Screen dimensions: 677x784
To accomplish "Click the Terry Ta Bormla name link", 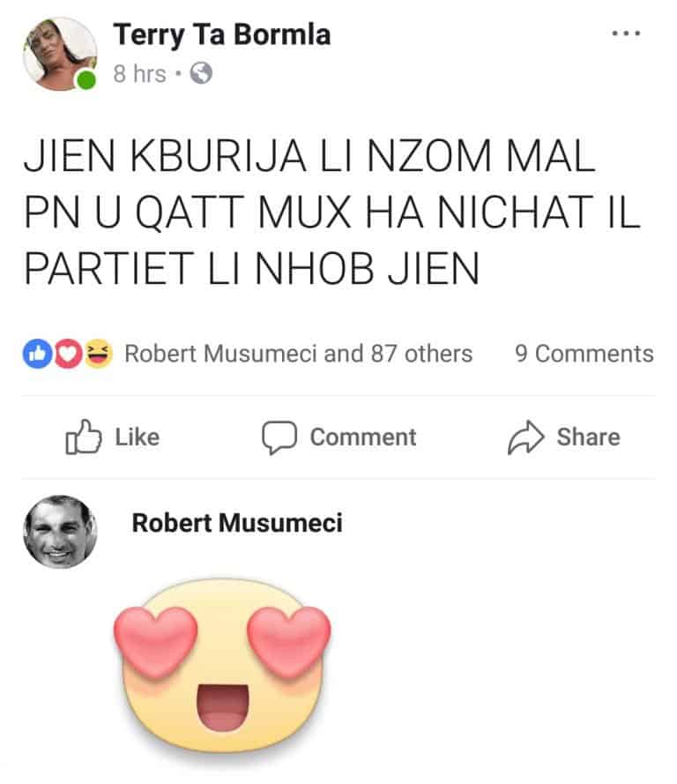I will pos(222,35).
